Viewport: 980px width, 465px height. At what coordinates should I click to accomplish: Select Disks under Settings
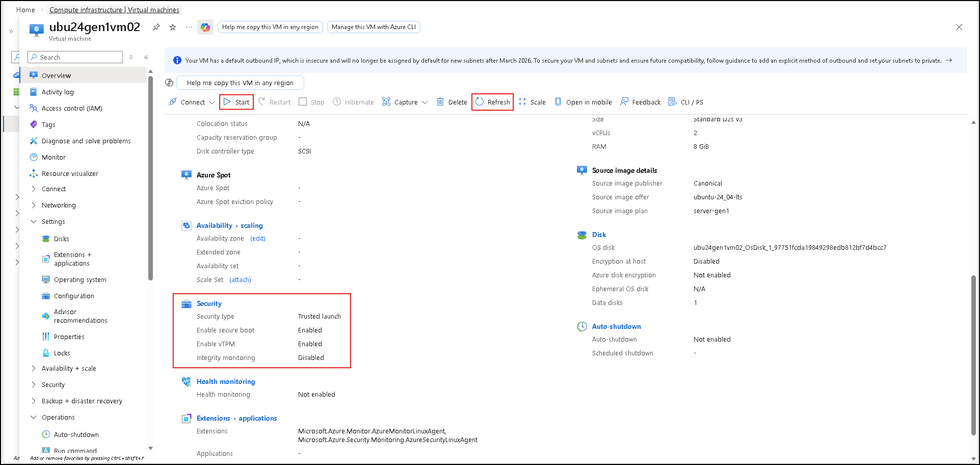(61, 239)
